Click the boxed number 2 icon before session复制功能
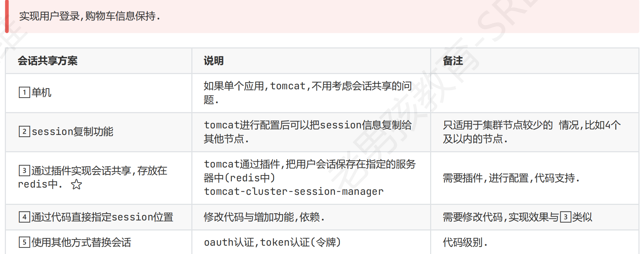 tap(24, 131)
